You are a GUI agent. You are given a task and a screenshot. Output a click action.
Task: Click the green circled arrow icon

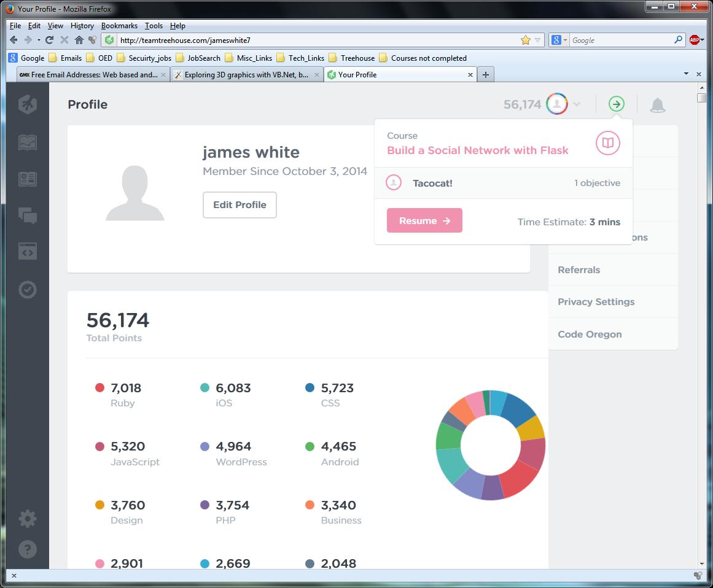pos(616,104)
